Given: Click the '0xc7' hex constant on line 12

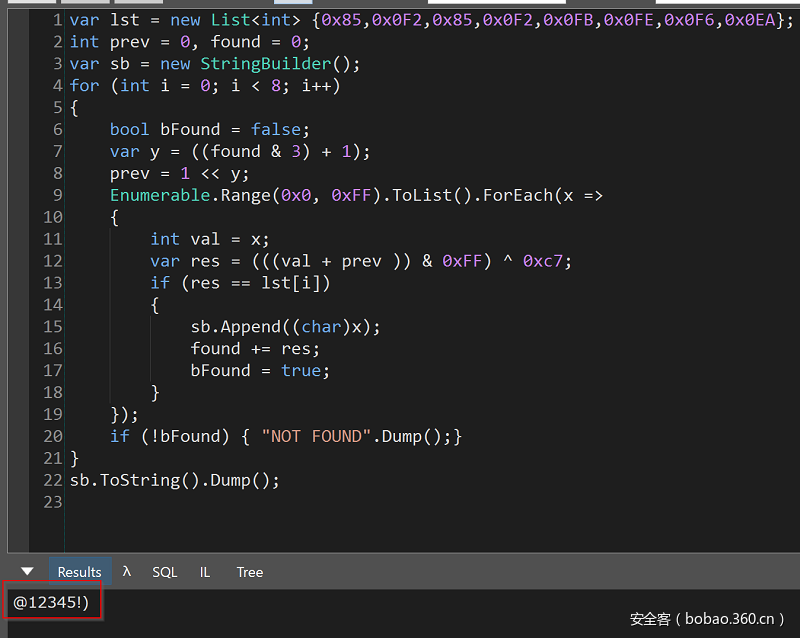Looking at the screenshot, I should point(542,261).
